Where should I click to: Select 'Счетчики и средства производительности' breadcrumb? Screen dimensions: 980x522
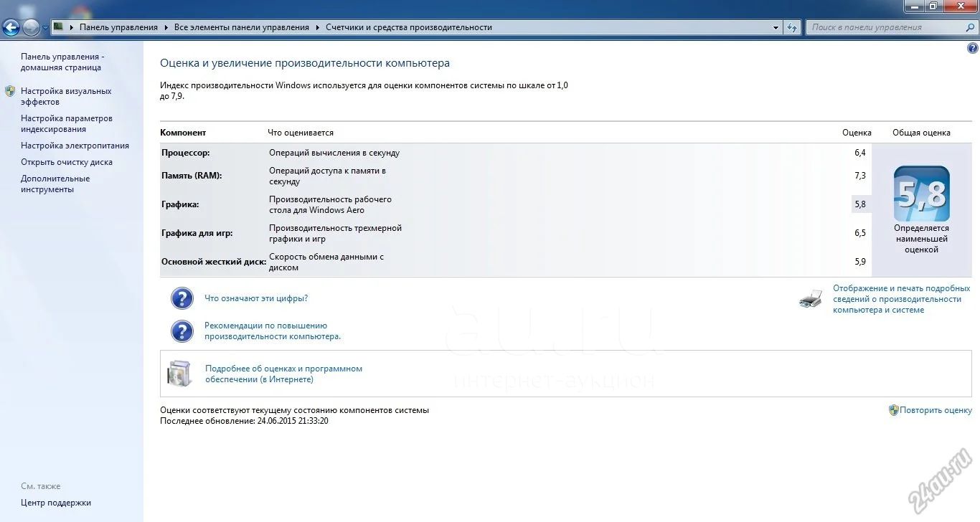click(409, 27)
